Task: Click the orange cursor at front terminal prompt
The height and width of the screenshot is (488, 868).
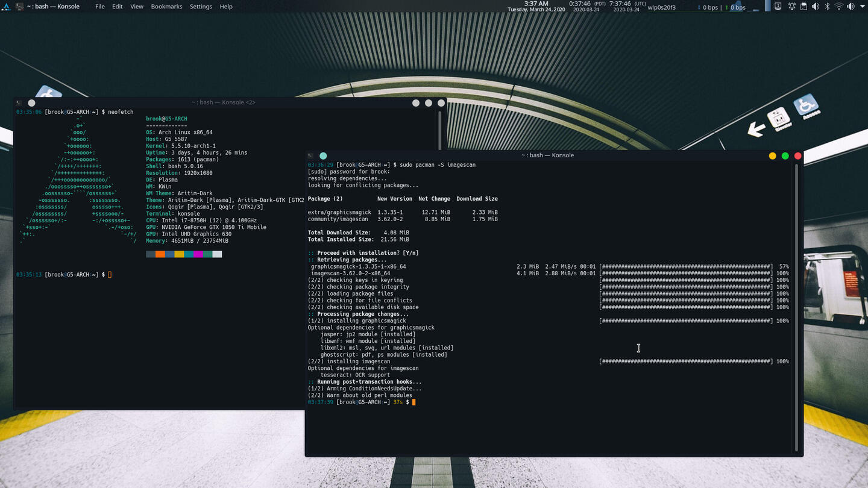Action: point(414,402)
